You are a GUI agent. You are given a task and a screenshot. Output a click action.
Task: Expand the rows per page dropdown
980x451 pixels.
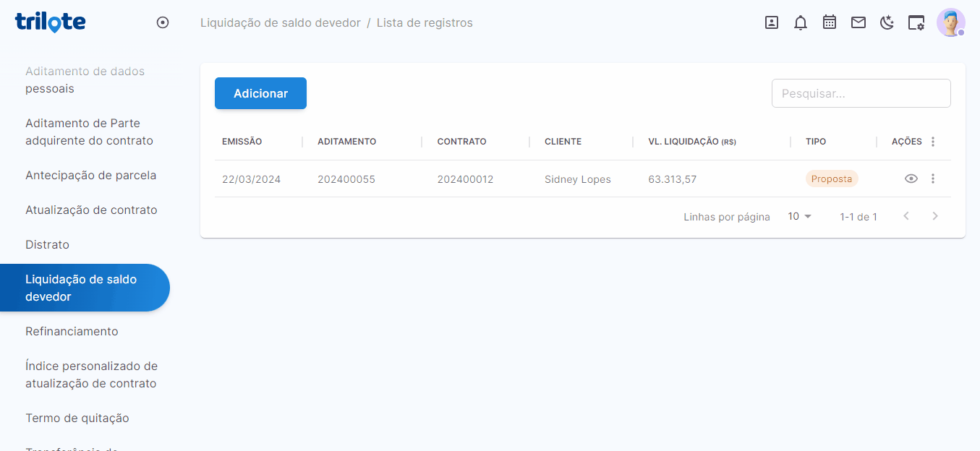coord(800,216)
